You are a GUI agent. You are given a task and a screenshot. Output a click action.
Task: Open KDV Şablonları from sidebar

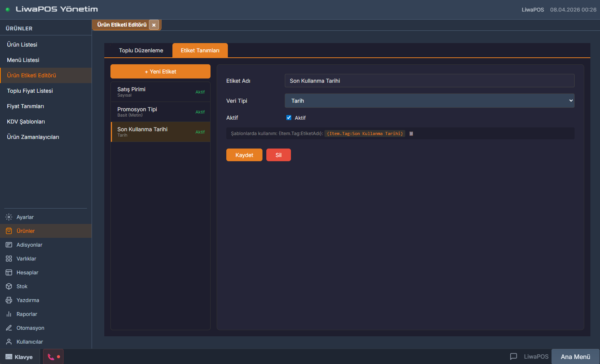click(26, 122)
